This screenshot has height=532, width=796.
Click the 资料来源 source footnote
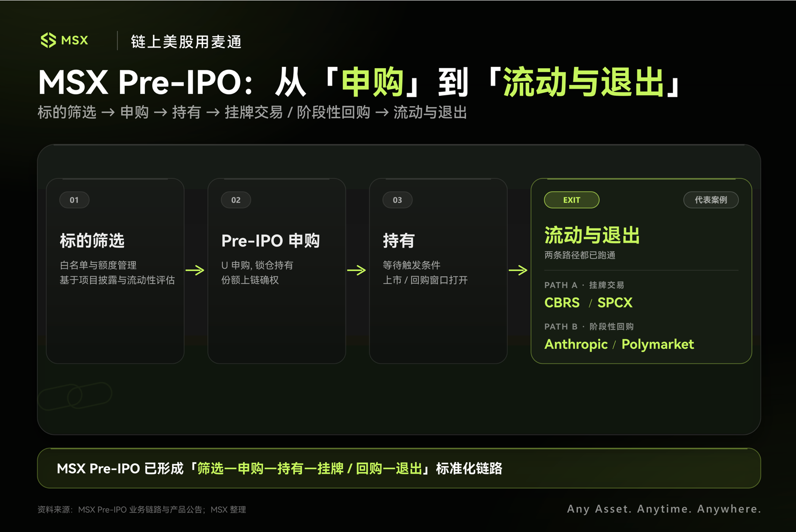[x=142, y=510]
